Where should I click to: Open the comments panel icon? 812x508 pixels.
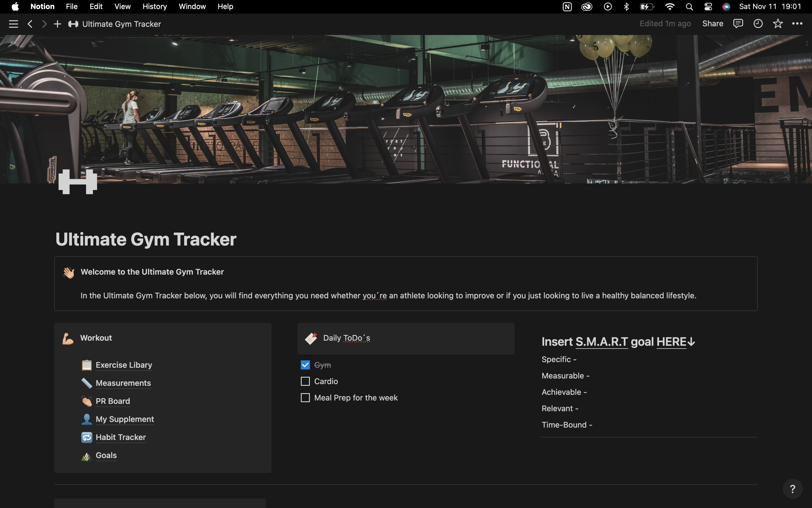738,23
